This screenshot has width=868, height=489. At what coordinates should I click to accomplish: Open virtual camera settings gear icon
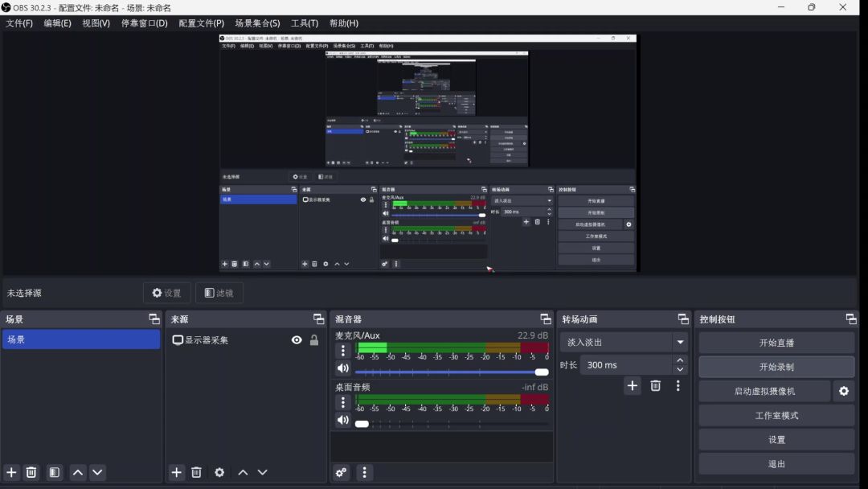(844, 392)
